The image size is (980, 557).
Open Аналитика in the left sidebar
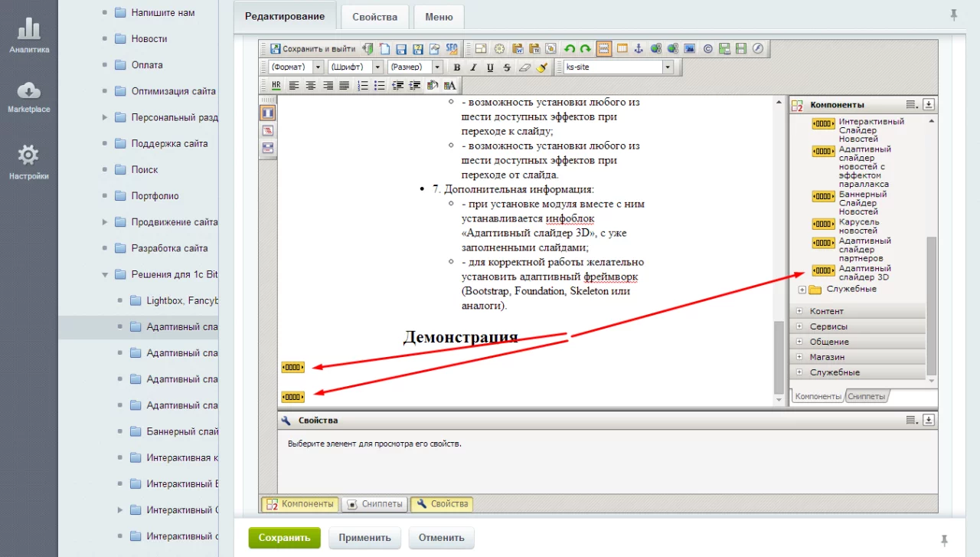tap(29, 36)
